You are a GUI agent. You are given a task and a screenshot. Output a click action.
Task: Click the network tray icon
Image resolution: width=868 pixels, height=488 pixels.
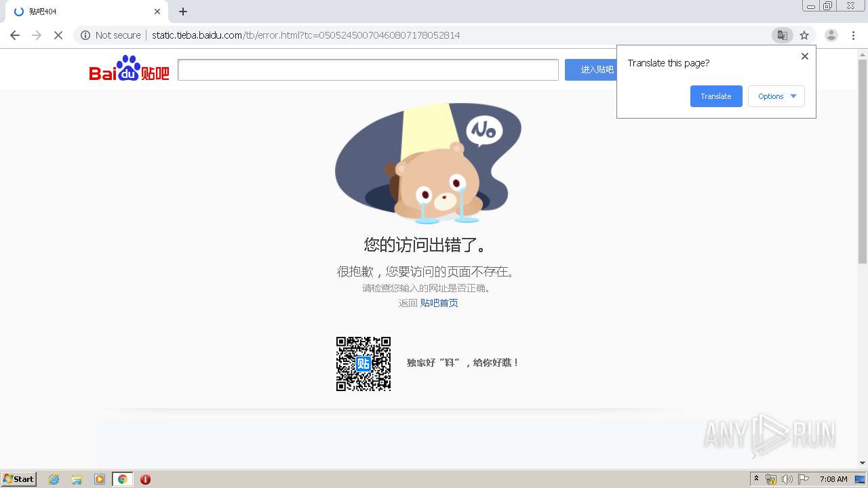(771, 479)
